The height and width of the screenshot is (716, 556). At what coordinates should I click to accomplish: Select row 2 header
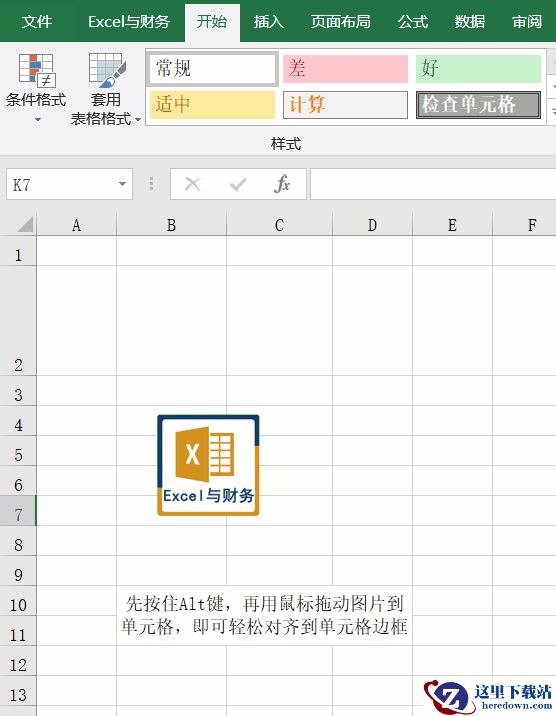pyautogui.click(x=18, y=321)
